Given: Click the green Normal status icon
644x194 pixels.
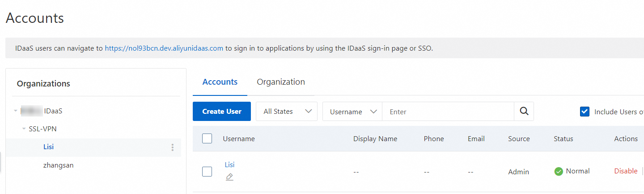Looking at the screenshot, I should tap(559, 171).
